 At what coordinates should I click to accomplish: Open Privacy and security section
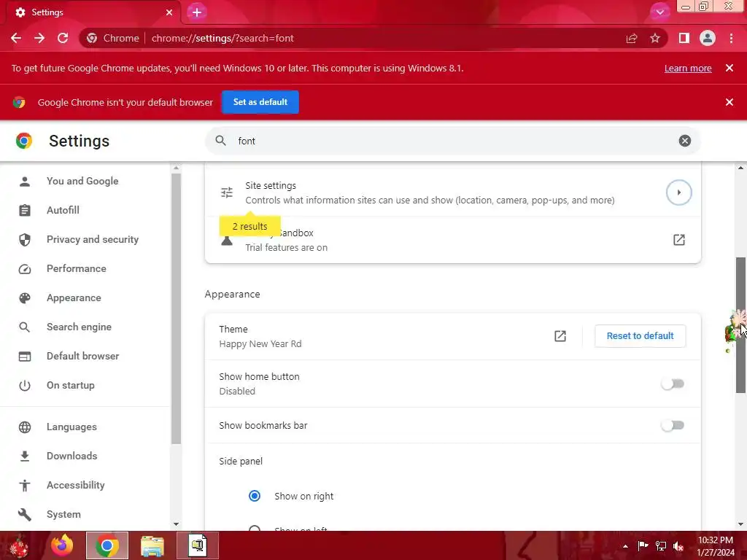(x=93, y=239)
